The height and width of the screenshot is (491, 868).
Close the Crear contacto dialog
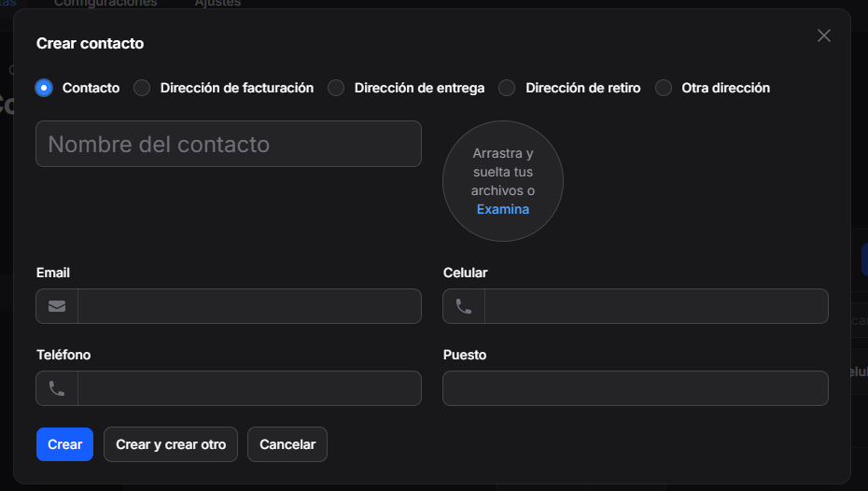click(x=824, y=35)
